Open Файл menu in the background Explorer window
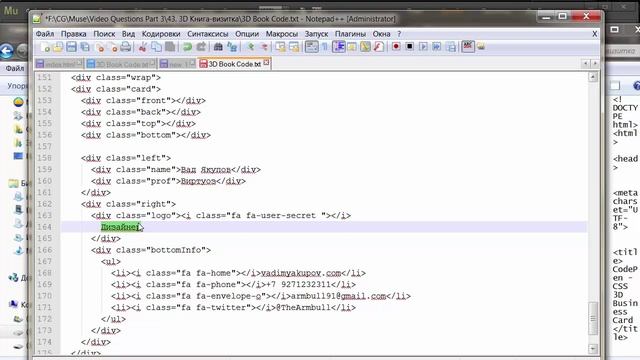This screenshot has width=640, height=360. (15, 68)
